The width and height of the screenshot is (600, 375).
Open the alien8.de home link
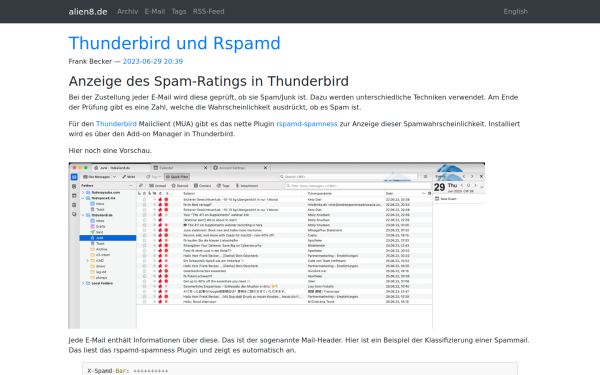click(88, 11)
